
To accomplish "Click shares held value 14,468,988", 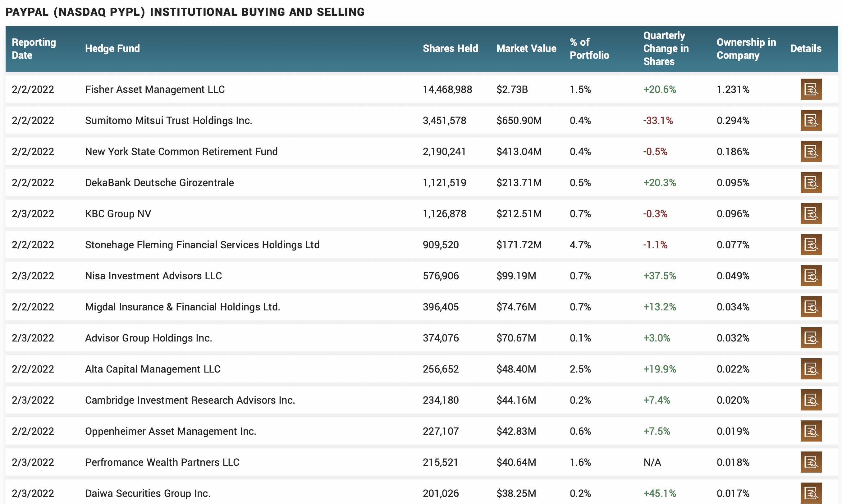I will coord(447,89).
